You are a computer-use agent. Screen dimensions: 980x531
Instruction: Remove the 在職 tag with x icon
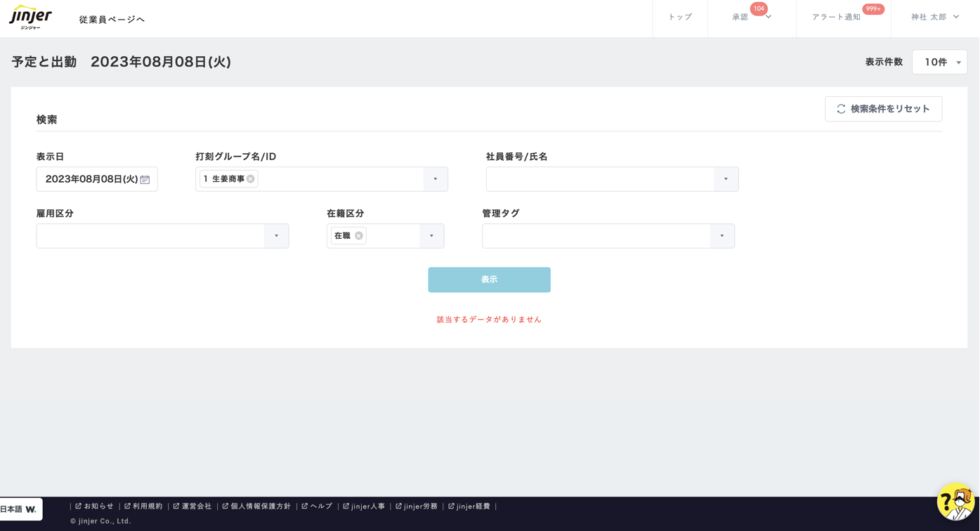pos(358,236)
